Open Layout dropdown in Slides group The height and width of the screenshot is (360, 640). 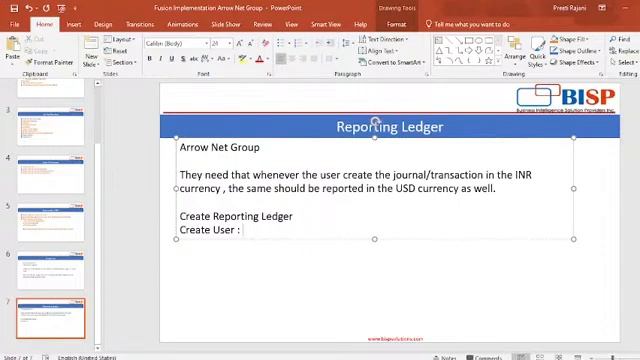(x=120, y=39)
